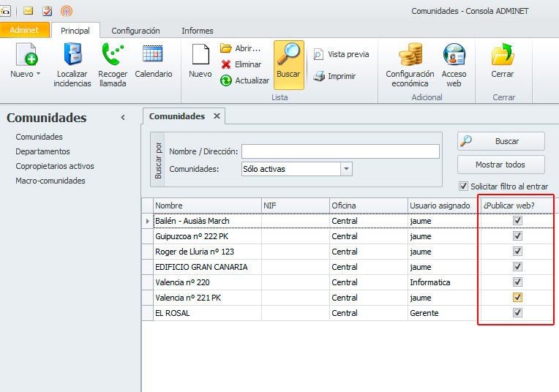Viewport: 559px width, 392px height.
Task: Click Eliminar red X icon
Action: coord(226,64)
